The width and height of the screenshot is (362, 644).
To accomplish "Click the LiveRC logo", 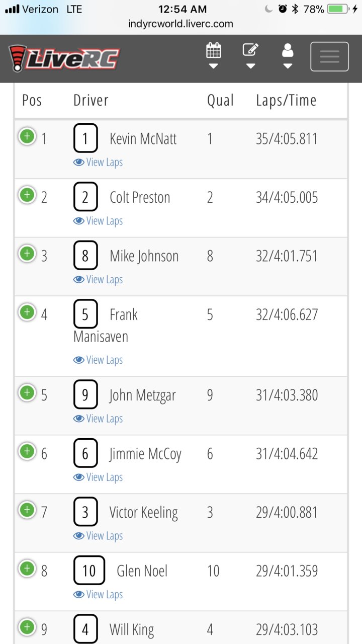I will click(x=64, y=58).
